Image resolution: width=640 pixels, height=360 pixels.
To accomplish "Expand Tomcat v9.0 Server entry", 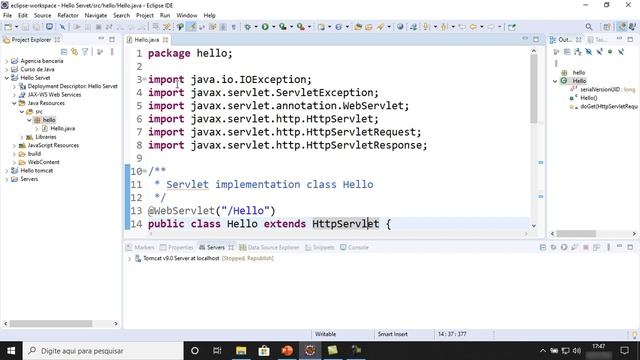I will [130, 259].
